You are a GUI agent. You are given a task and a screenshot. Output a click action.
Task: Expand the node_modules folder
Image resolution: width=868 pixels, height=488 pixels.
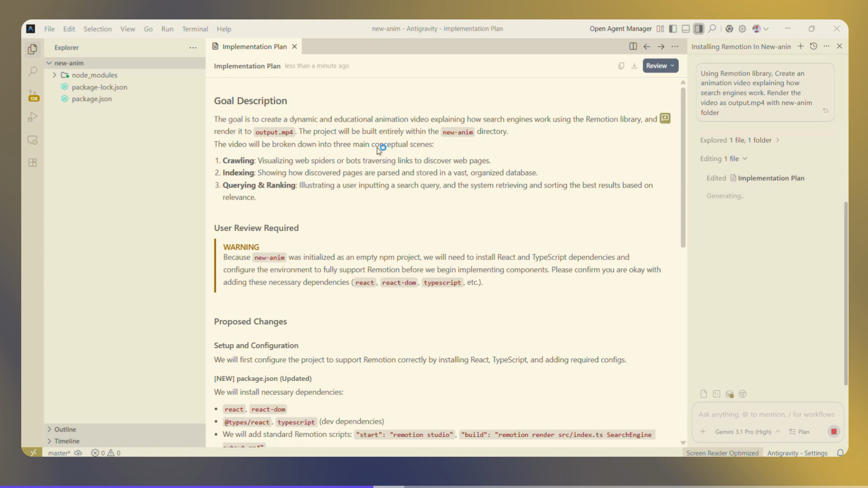[x=54, y=75]
